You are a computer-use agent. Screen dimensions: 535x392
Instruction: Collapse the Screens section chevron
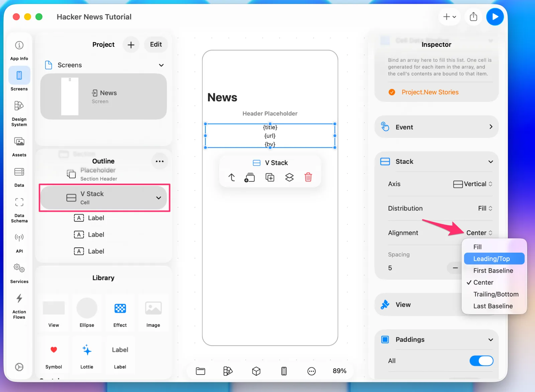coord(161,65)
